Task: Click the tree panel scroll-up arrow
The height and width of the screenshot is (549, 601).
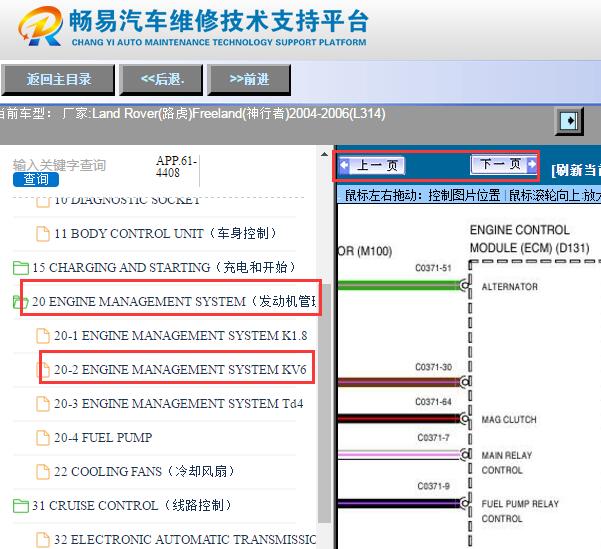Action: click(324, 155)
